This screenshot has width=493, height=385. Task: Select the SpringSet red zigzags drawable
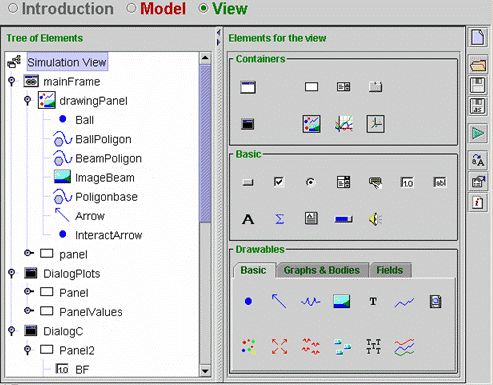point(311,347)
